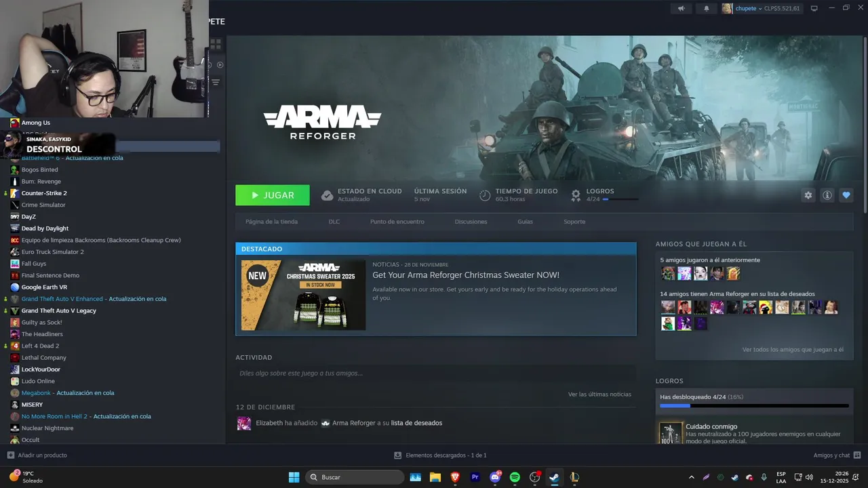Click the Tiempo de Juego clock icon

(x=485, y=195)
